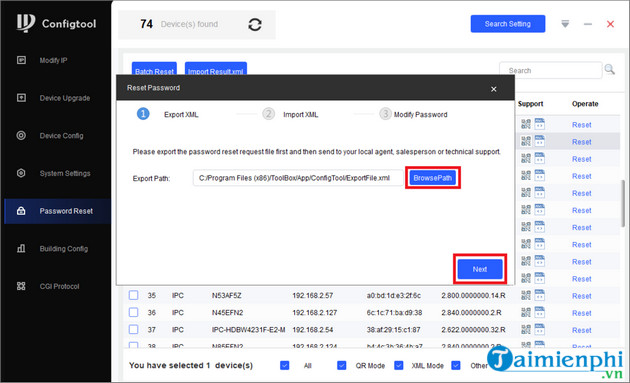Click the Building Config sidebar icon
Image resolution: width=630 pixels, height=383 pixels.
click(x=21, y=248)
